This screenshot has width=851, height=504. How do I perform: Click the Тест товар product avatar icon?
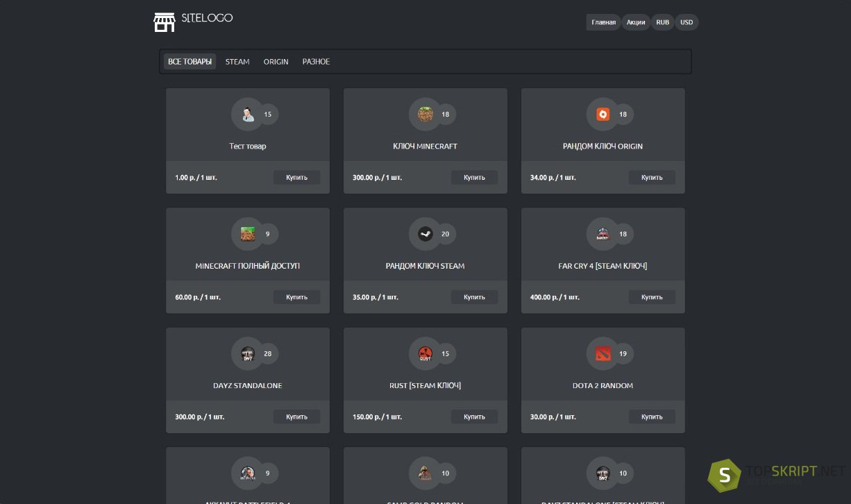248,115
